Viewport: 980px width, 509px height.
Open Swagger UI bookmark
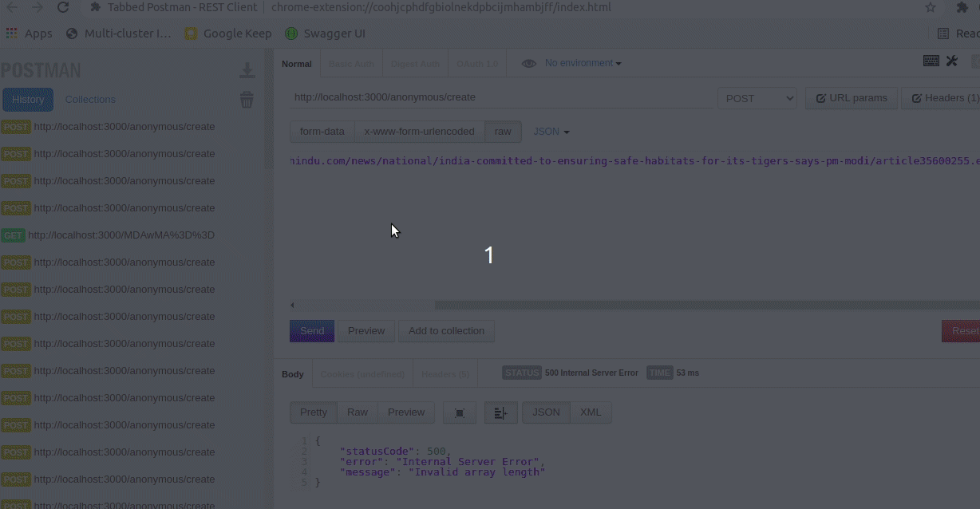click(325, 34)
